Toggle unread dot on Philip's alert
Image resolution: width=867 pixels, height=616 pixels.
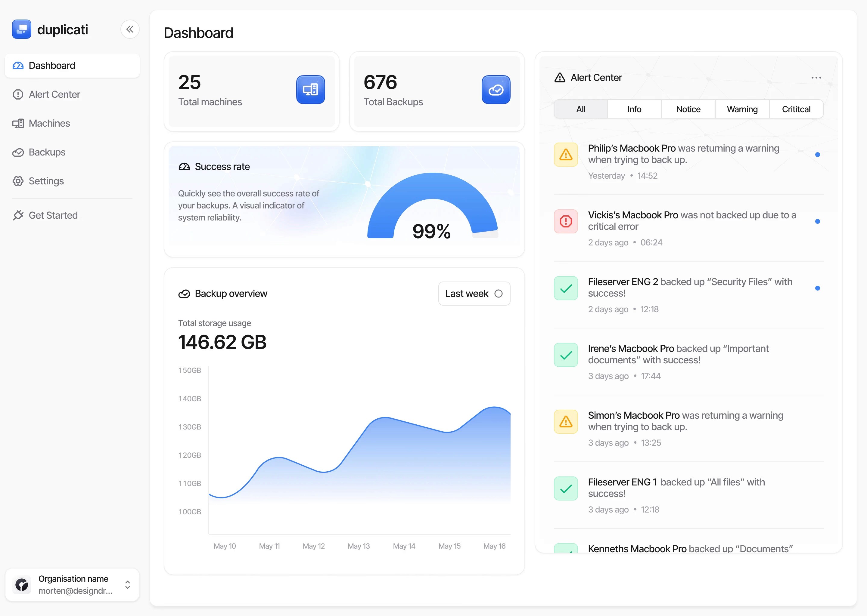(x=817, y=155)
